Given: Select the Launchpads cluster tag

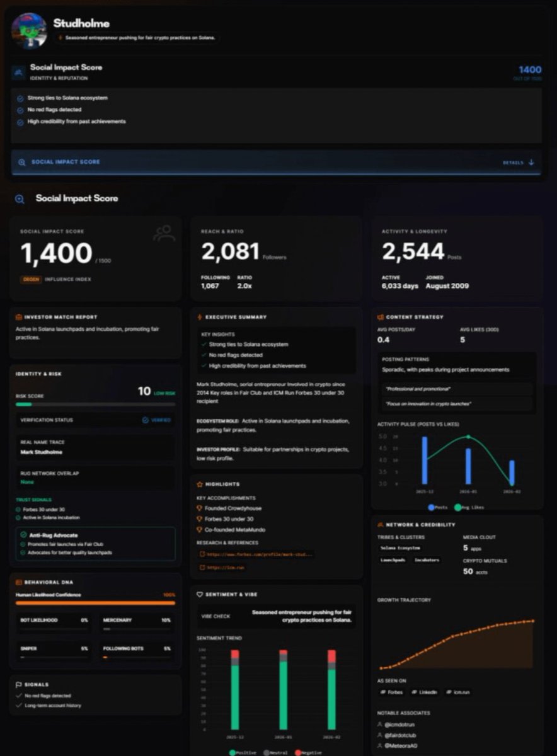Looking at the screenshot, I should click(393, 559).
